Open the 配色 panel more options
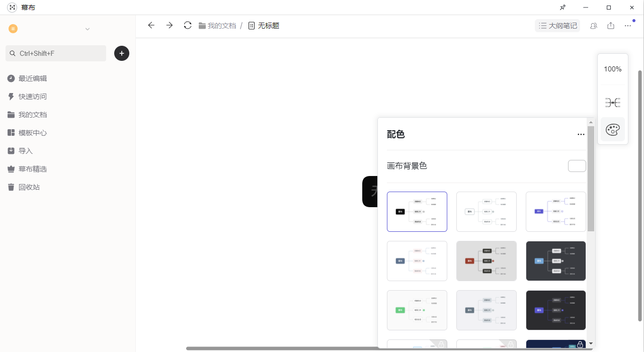The height and width of the screenshot is (352, 644). click(581, 134)
